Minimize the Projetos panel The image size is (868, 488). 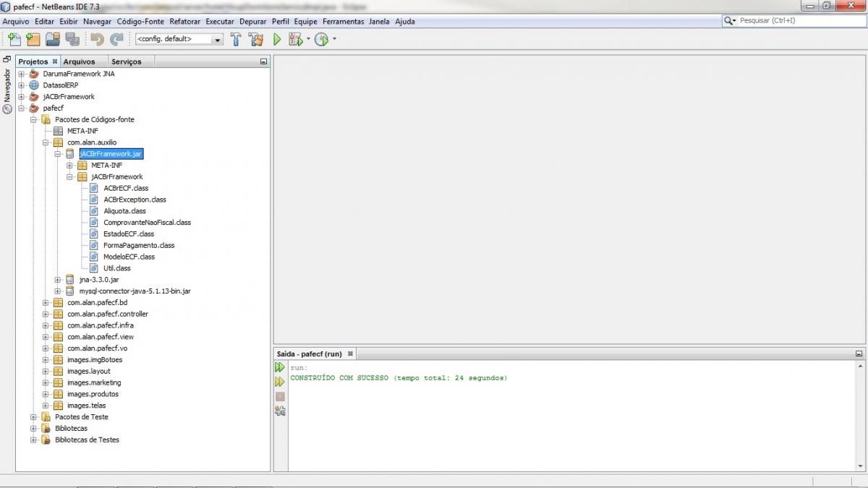(263, 62)
